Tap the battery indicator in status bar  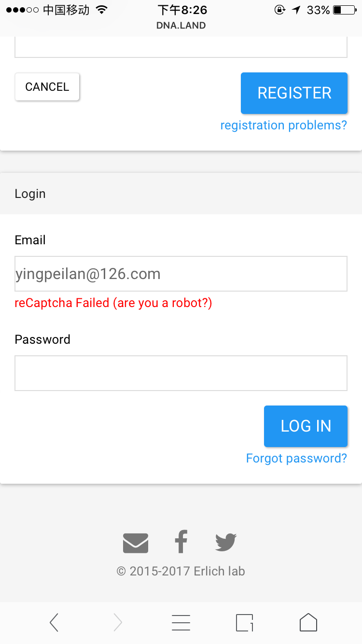coord(344,10)
